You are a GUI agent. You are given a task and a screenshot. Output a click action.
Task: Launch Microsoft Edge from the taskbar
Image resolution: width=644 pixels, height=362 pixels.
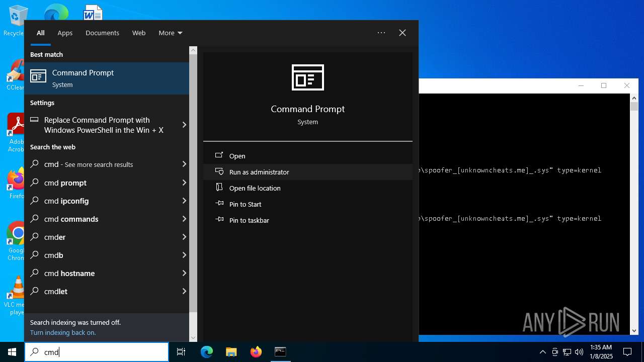point(207,352)
